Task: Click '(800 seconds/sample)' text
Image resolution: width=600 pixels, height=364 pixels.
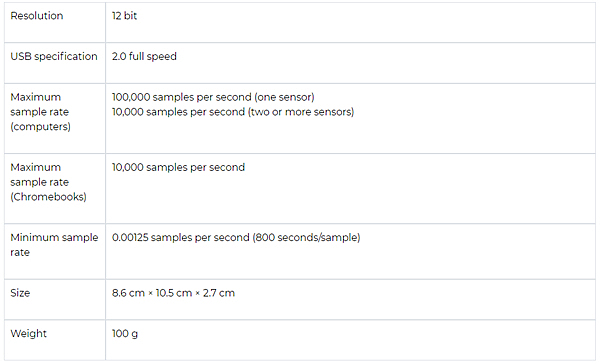Action: pos(306,238)
